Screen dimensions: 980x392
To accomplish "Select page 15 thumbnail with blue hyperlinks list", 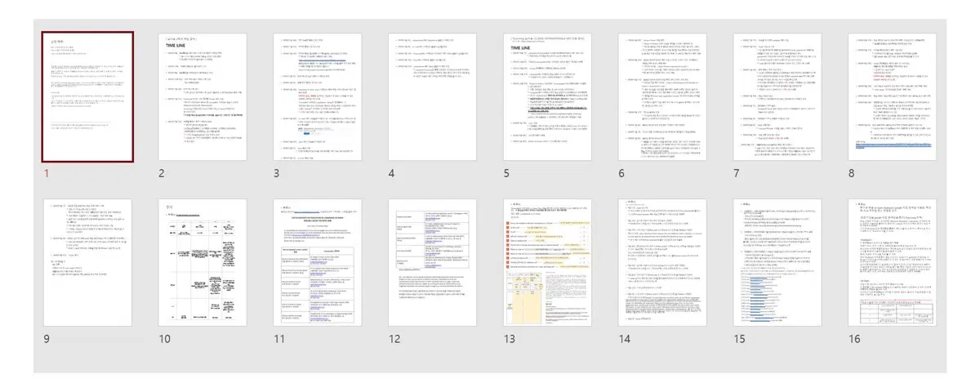I will (x=778, y=262).
